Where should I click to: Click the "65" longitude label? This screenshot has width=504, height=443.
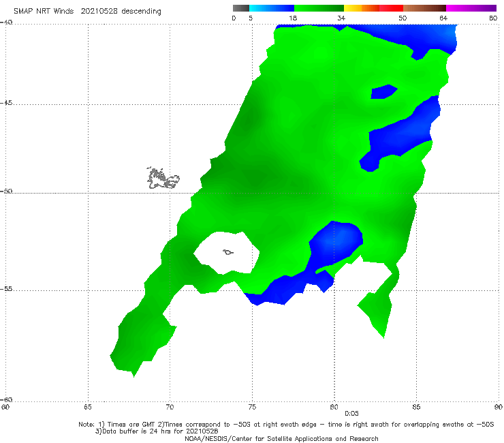pyautogui.click(x=88, y=407)
